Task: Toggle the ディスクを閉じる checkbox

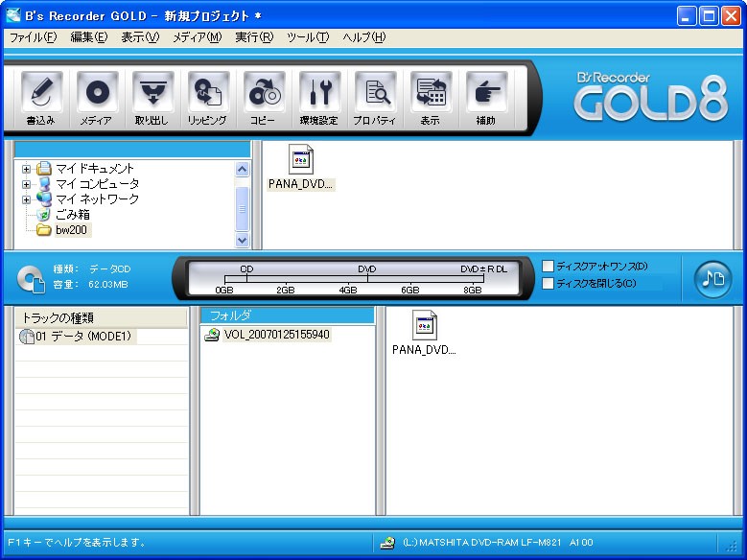Action: click(x=548, y=283)
